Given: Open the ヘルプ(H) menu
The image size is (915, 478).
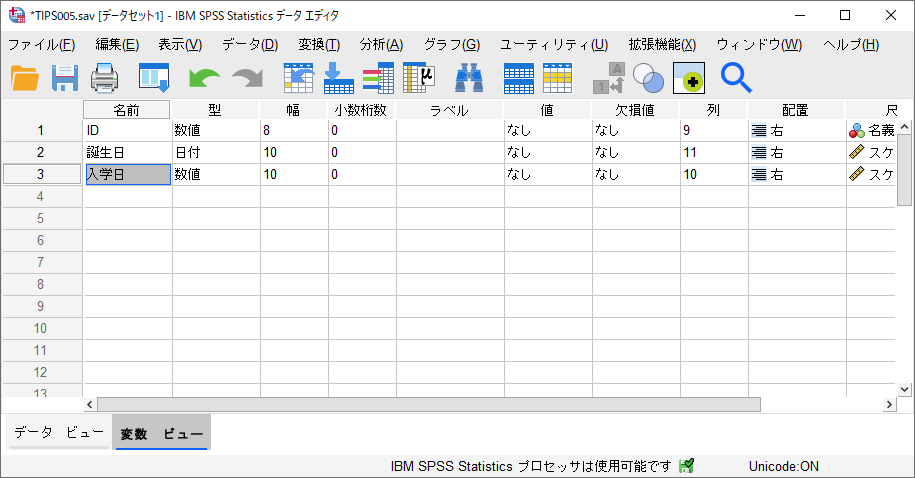Looking at the screenshot, I should (x=851, y=45).
